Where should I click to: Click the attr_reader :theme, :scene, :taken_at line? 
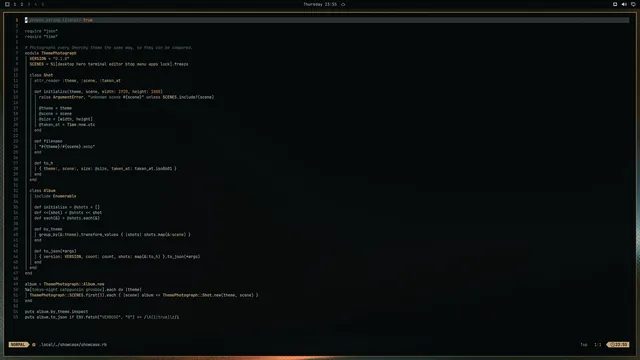point(77,80)
